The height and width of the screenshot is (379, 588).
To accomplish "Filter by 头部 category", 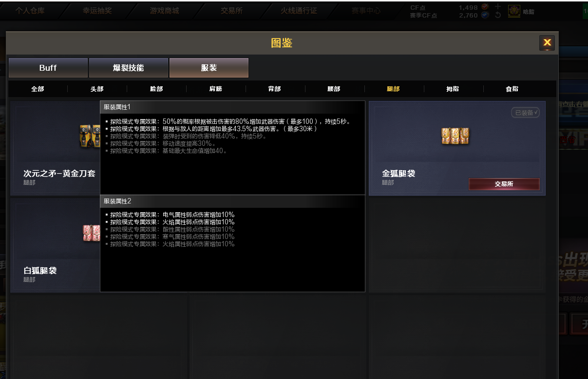I will pos(97,89).
